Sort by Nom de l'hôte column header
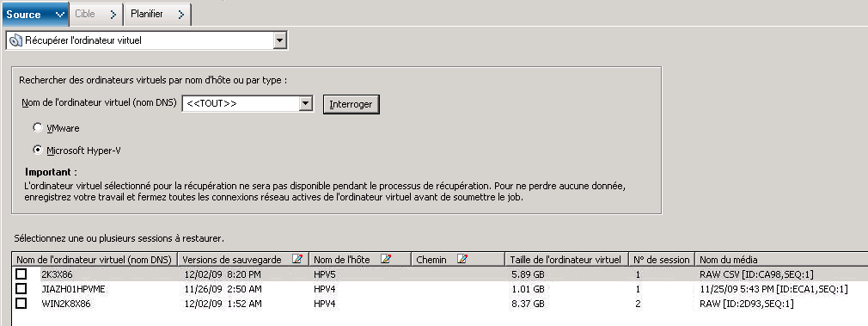 coord(360,260)
